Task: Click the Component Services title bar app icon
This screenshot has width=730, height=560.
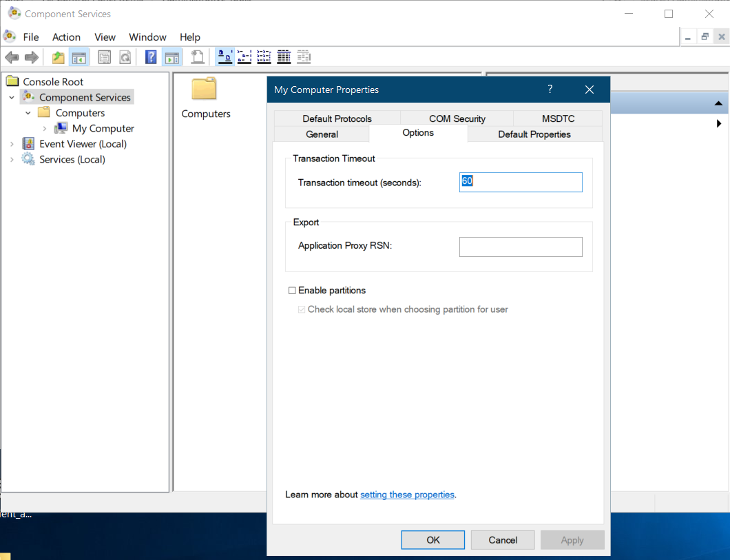Action: click(14, 14)
